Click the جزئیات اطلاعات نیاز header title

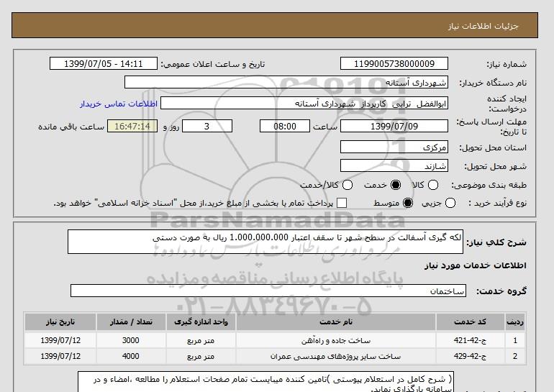click(x=483, y=26)
